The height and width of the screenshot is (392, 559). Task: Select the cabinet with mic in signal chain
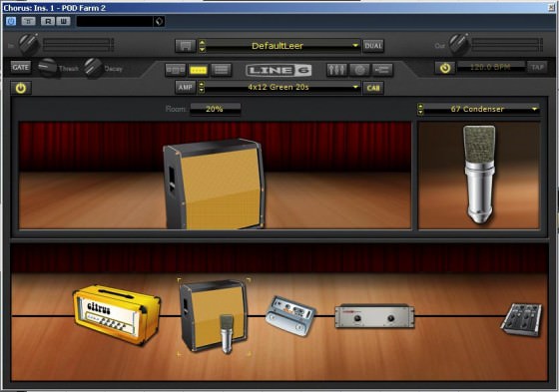click(214, 316)
